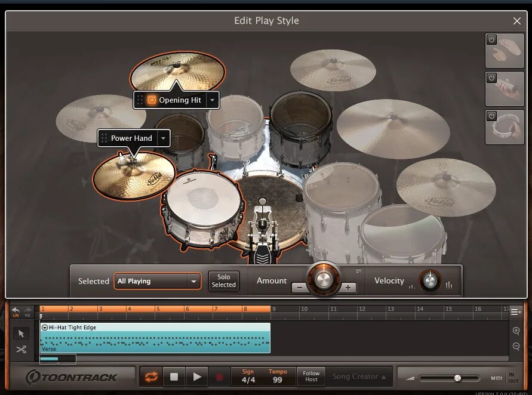Screen dimensions: 532x395
Task: Select the pointer tool in the timeline sidebar
Action: point(21,333)
